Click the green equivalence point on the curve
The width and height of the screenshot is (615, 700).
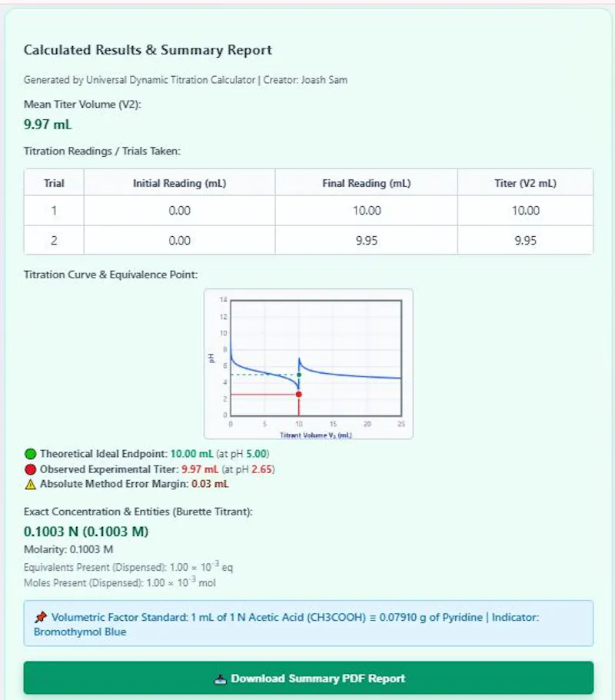[x=299, y=375]
